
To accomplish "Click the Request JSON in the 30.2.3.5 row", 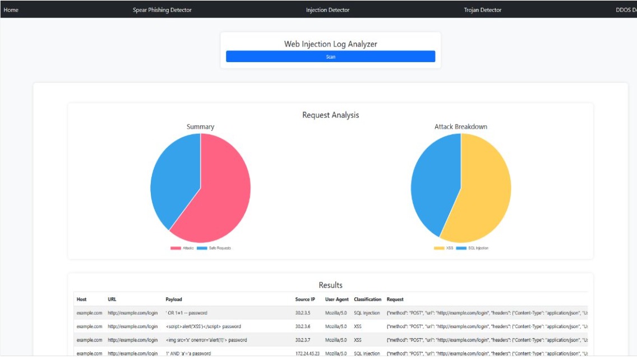I will (487, 313).
